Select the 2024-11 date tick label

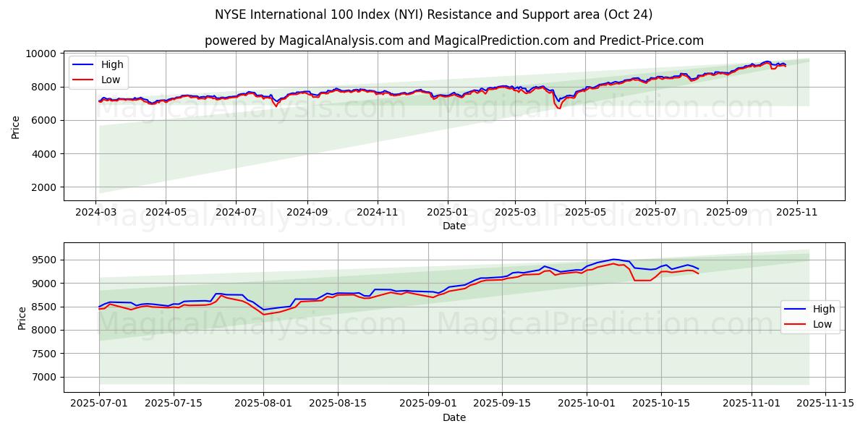pyautogui.click(x=377, y=213)
